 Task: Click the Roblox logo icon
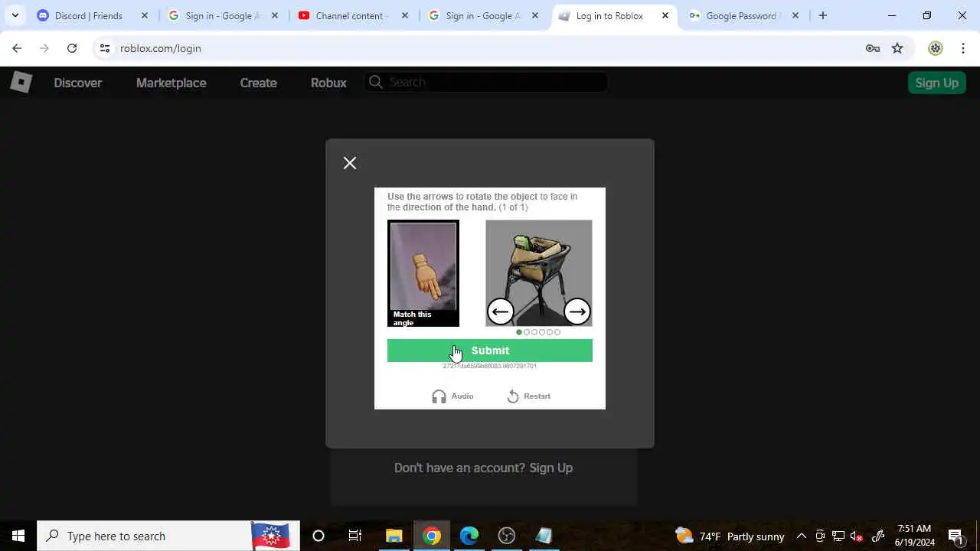coord(21,82)
